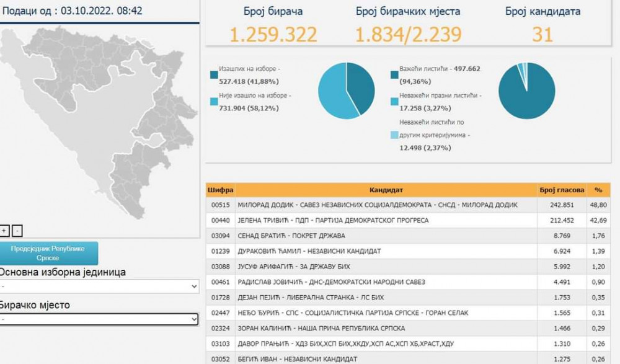Screen dimensions: 620x364
Task: Click the voter turnout pie chart
Action: tap(347, 91)
